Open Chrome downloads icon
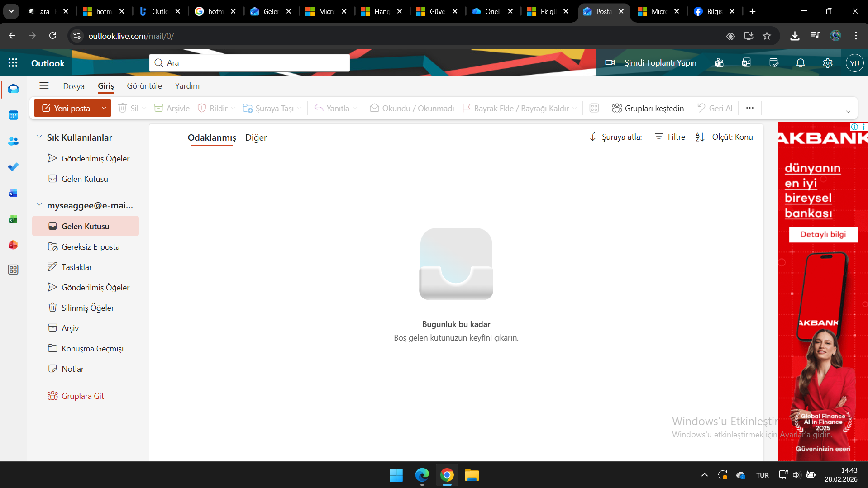Screen dimensions: 868x488 (x=795, y=36)
